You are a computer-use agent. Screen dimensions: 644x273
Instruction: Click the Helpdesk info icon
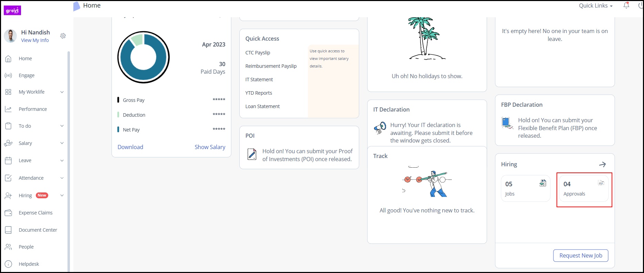(x=8, y=264)
